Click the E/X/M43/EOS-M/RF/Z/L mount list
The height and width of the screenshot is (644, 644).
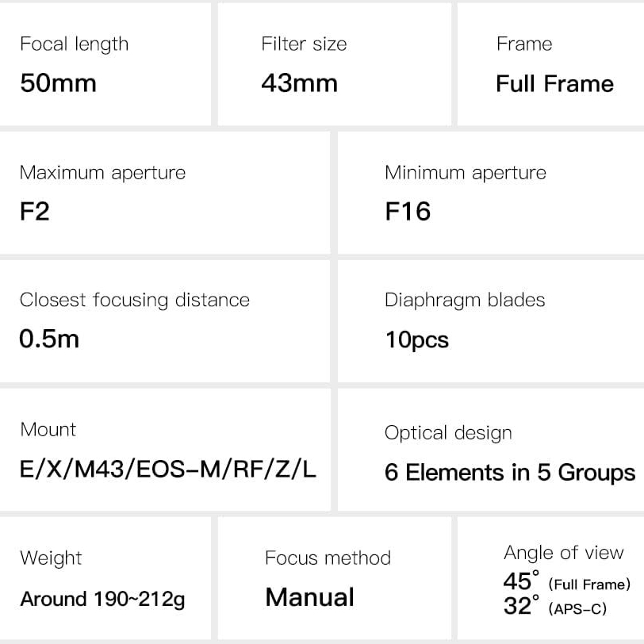point(168,469)
